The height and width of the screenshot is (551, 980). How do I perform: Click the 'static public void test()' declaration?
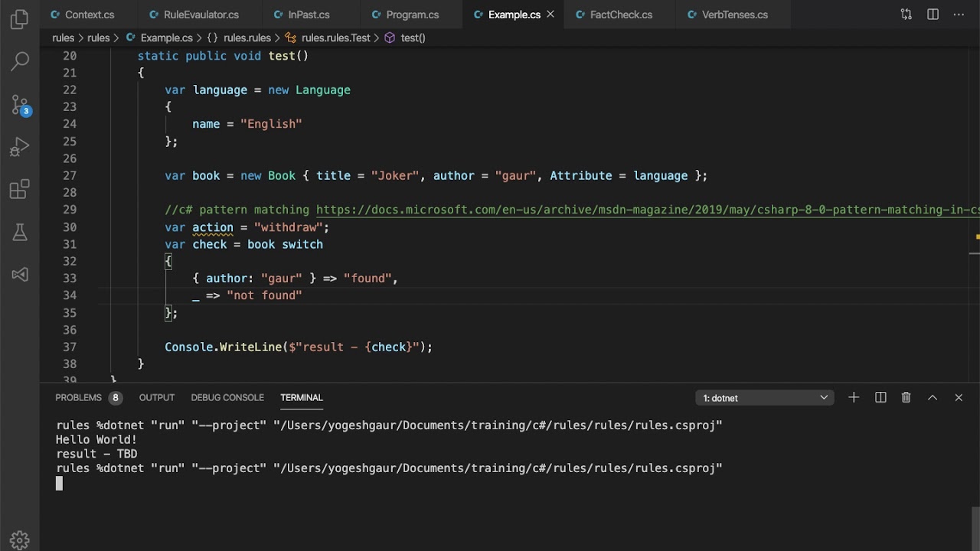[223, 56]
